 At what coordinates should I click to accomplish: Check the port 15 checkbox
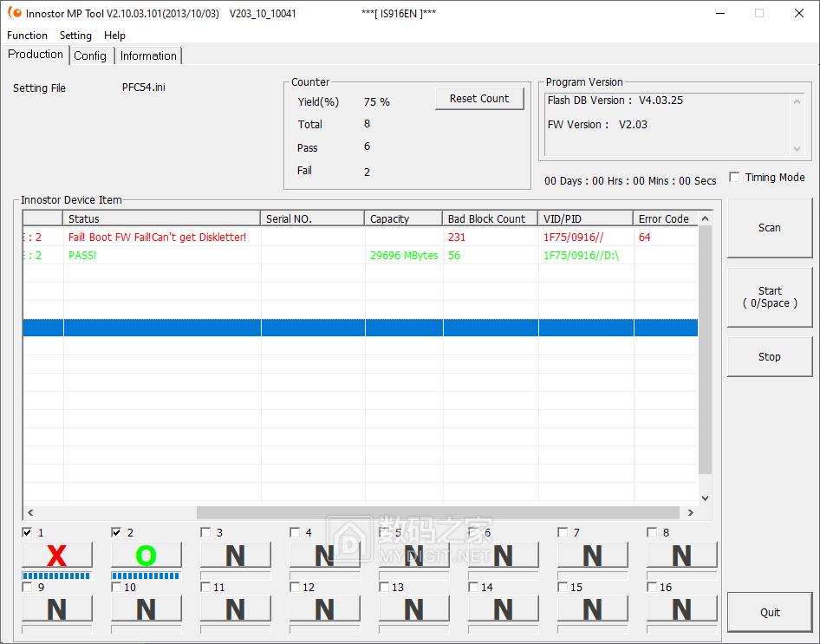click(x=563, y=587)
